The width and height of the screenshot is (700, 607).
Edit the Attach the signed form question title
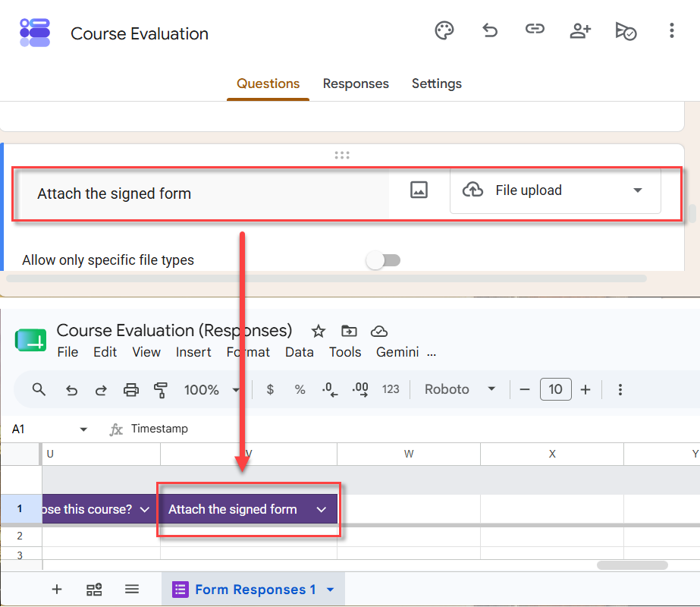(204, 193)
